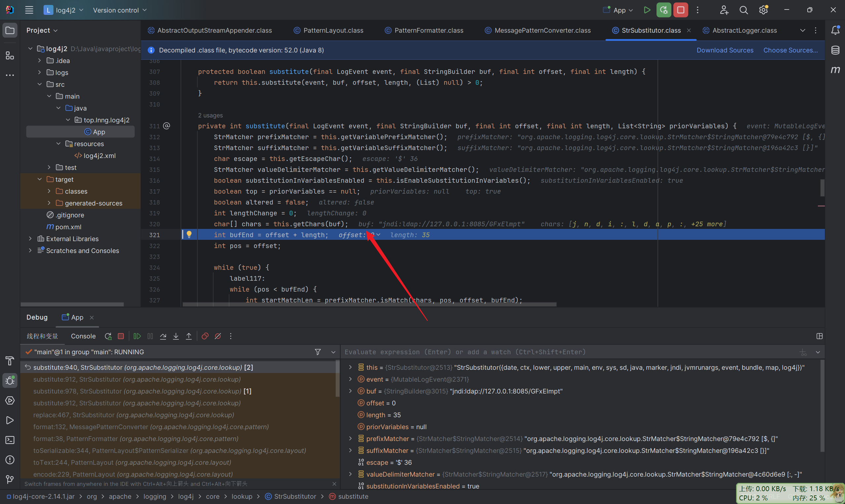Open editor tab options menu
Viewport: 845px width, 504px height.
(815, 30)
